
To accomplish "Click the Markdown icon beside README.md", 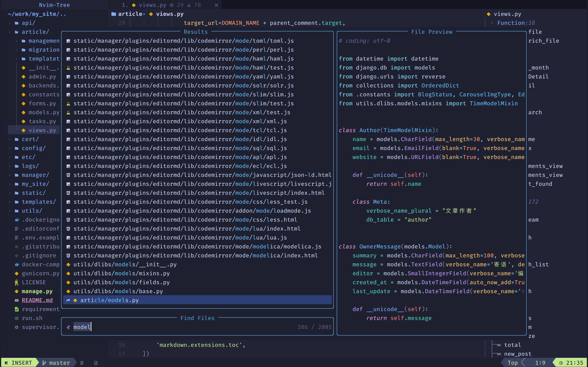I will coord(17,300).
